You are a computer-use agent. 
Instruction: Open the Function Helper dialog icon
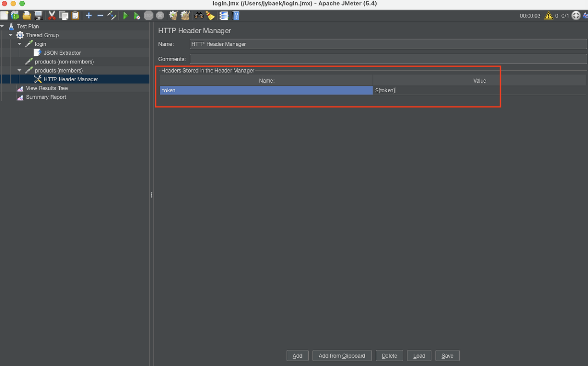(x=224, y=16)
